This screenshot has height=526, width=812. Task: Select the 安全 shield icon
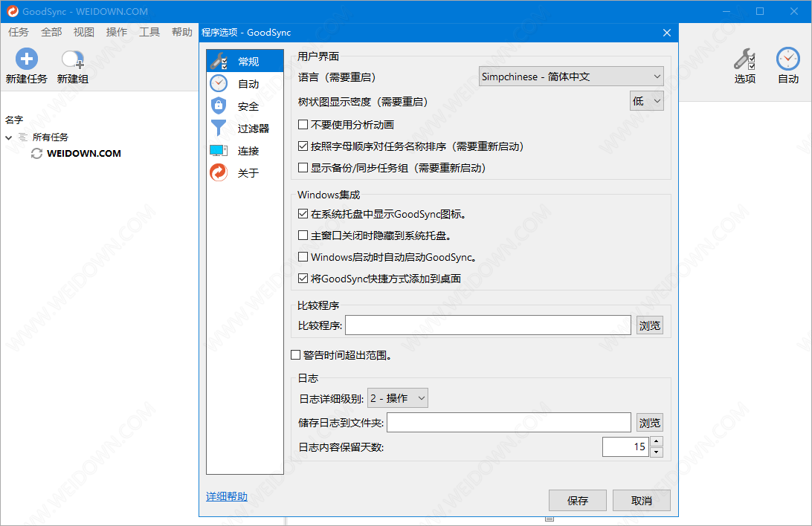219,106
